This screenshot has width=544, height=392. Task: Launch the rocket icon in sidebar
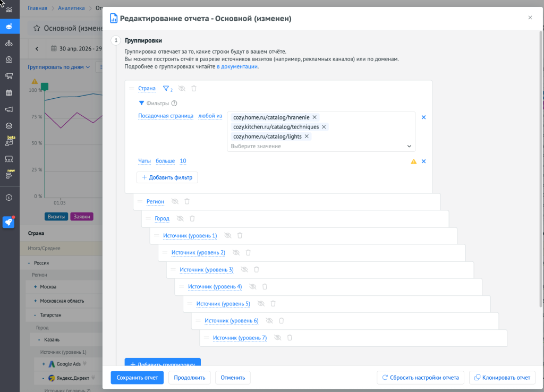[8, 222]
